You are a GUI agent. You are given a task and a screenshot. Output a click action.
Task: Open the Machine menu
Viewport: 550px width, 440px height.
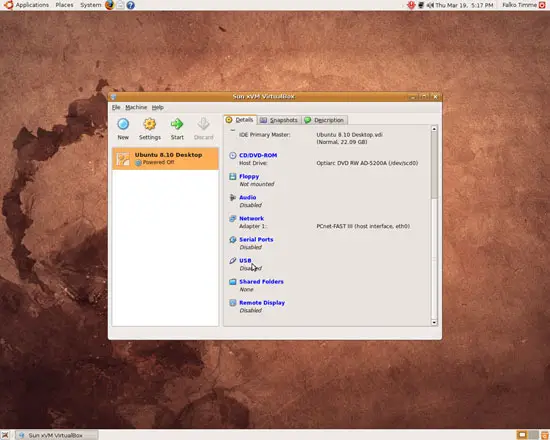(136, 107)
